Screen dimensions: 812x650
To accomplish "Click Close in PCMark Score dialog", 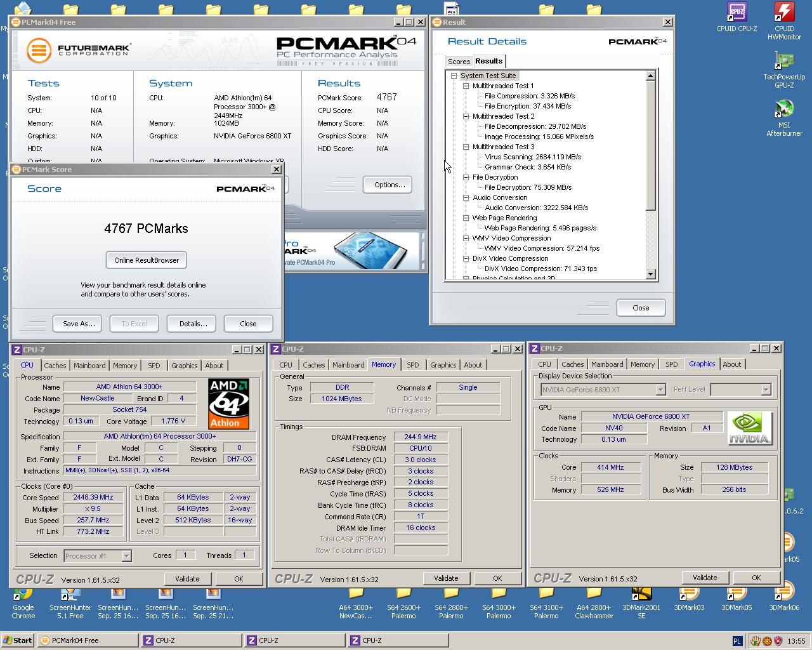I will pyautogui.click(x=248, y=324).
